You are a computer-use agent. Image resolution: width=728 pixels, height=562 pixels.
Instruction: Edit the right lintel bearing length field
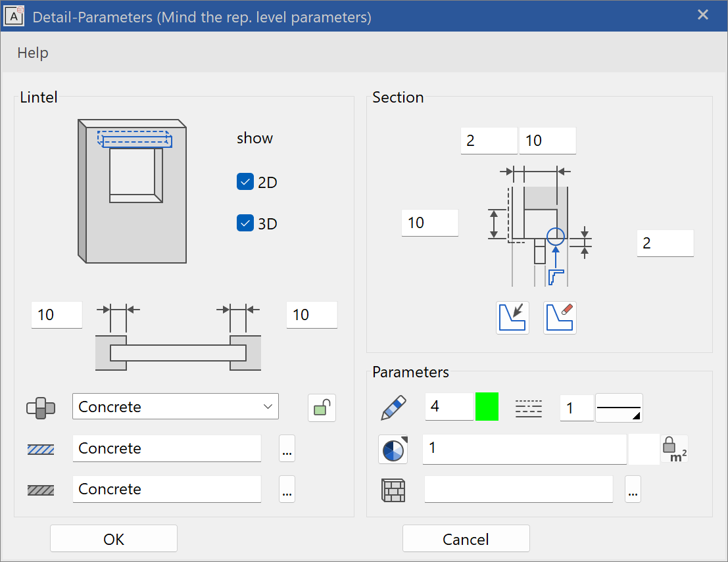point(312,315)
